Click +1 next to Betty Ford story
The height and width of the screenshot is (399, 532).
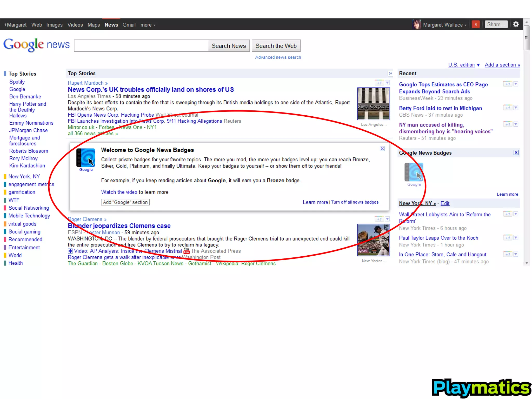coord(508,108)
